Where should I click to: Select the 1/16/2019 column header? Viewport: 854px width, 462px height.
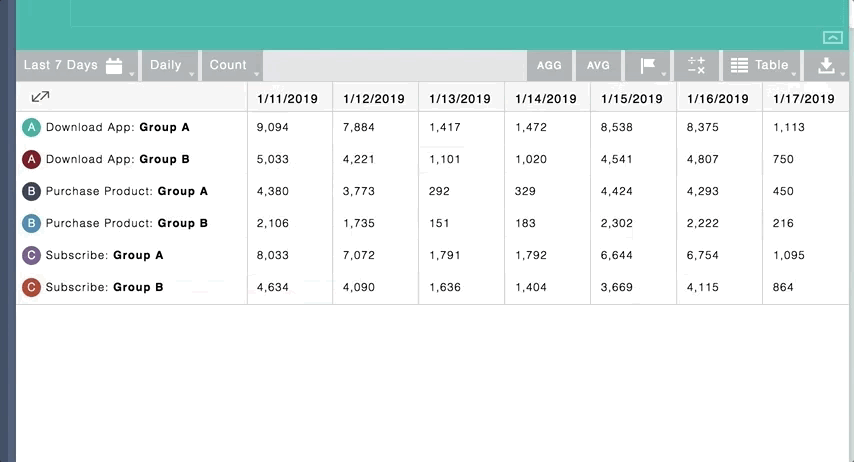(x=718, y=99)
